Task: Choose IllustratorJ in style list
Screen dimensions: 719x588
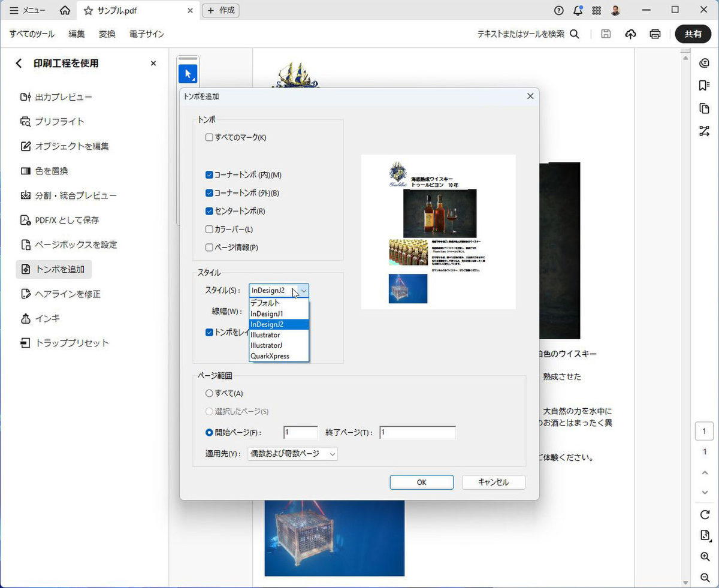Action: (279, 345)
